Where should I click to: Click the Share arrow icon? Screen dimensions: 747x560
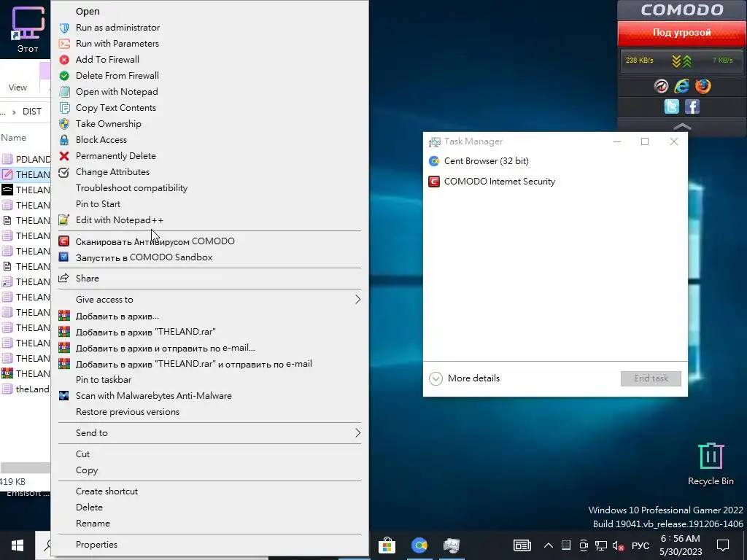pyautogui.click(x=64, y=278)
